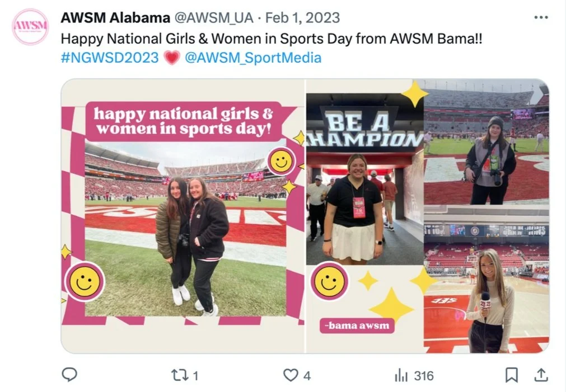Like the post with the heart icon
Screen dimensions: 566x392
coord(291,375)
